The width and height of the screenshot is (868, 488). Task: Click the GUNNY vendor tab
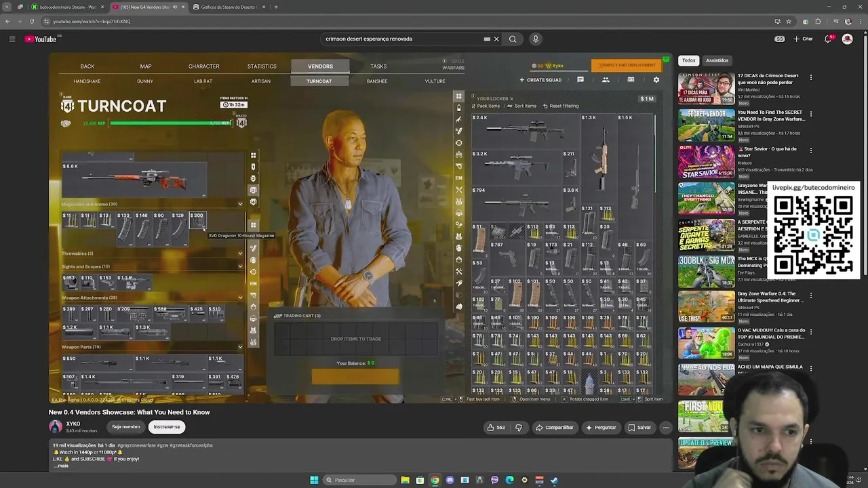click(x=145, y=81)
